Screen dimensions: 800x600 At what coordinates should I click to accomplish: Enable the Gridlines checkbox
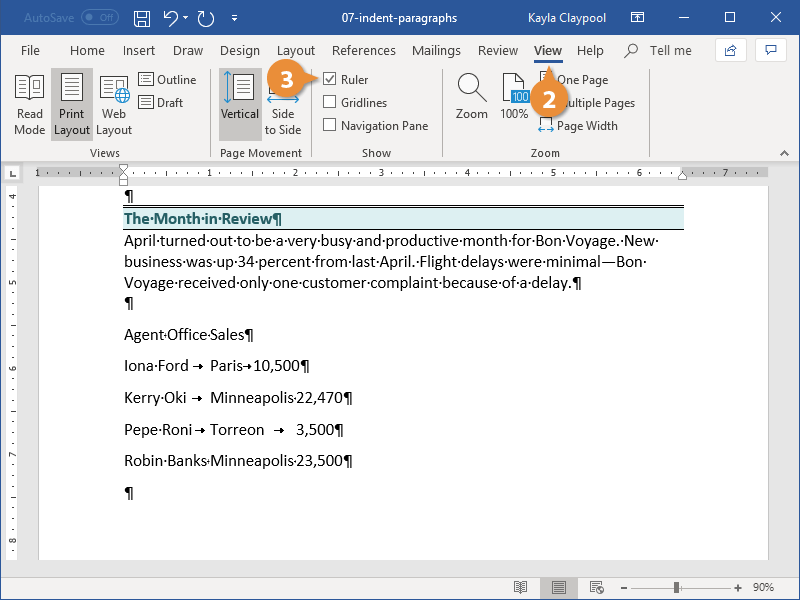tap(330, 103)
